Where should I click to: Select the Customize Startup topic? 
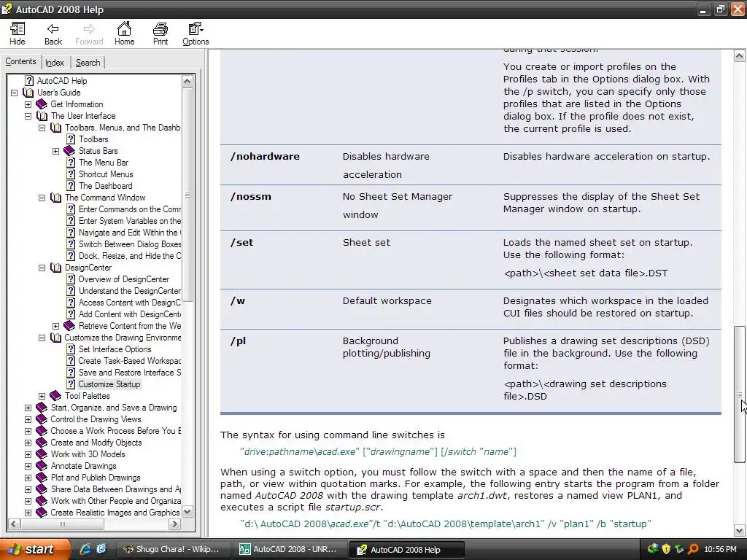(x=109, y=384)
